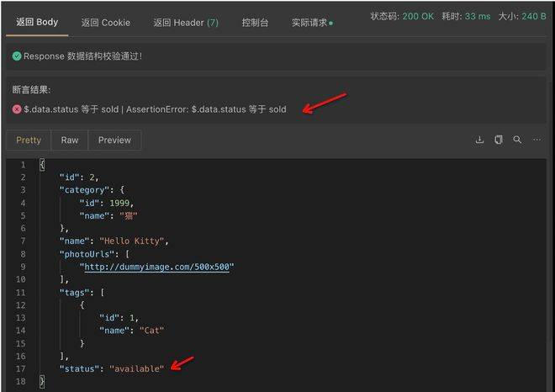The height and width of the screenshot is (392, 555).
Task: Click the search magnifier icon
Action: click(517, 140)
